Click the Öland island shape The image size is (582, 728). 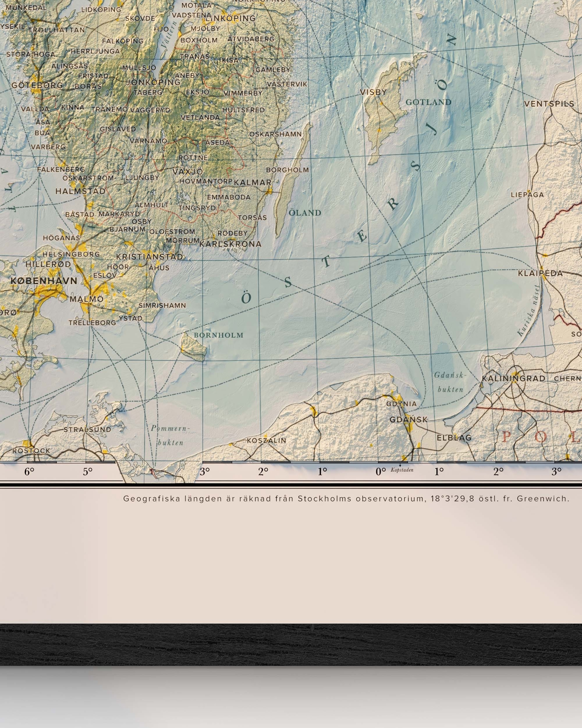click(293, 181)
